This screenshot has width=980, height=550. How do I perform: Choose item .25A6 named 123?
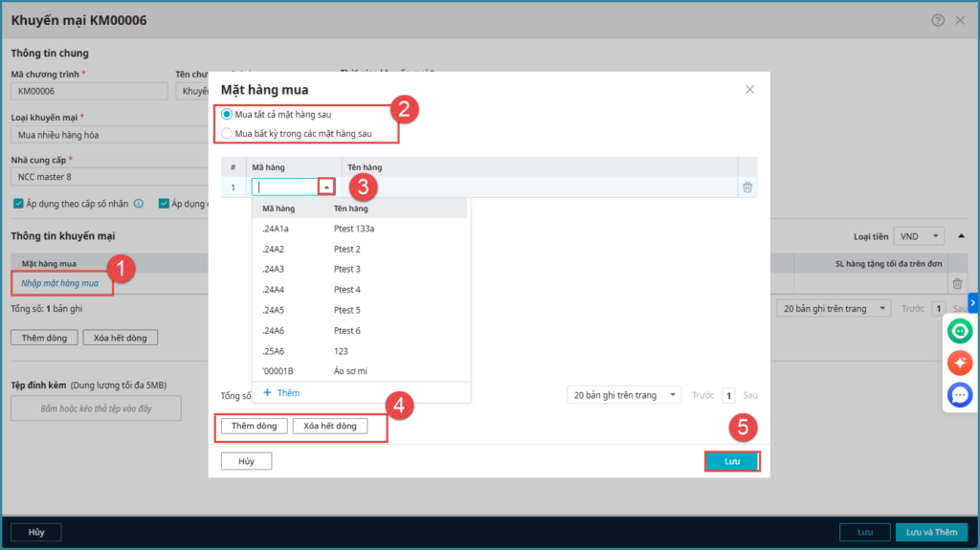(361, 351)
